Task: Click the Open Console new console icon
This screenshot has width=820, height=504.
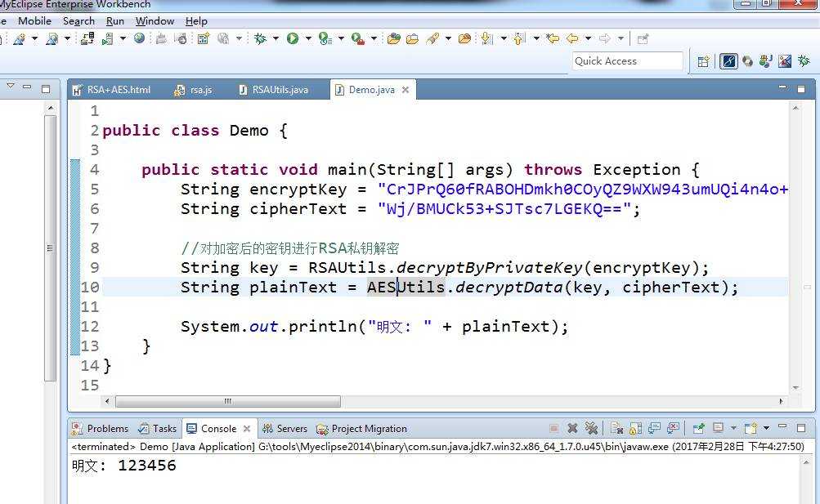Action: click(751, 428)
